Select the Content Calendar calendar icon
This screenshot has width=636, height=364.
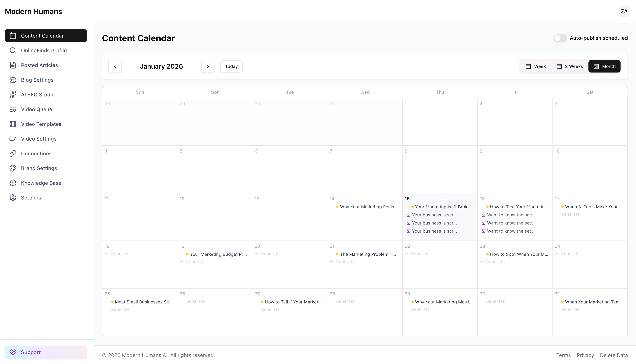(x=13, y=36)
